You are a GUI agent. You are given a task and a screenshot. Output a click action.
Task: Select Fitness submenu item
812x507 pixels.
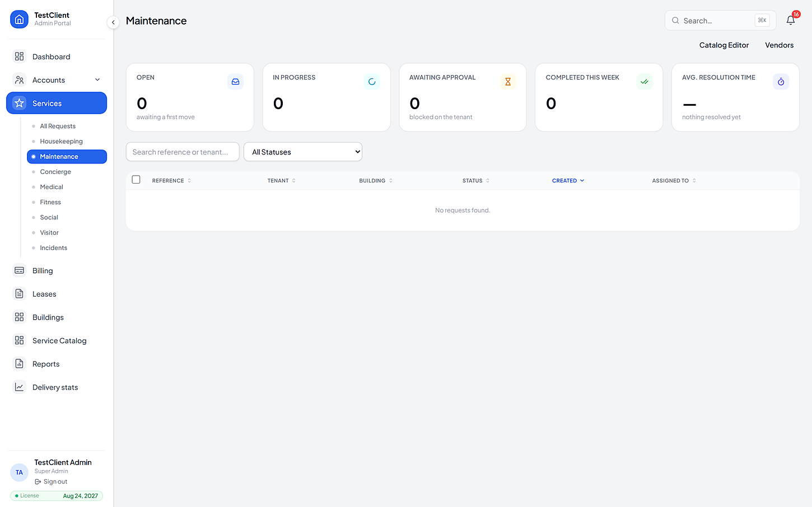tap(67, 202)
